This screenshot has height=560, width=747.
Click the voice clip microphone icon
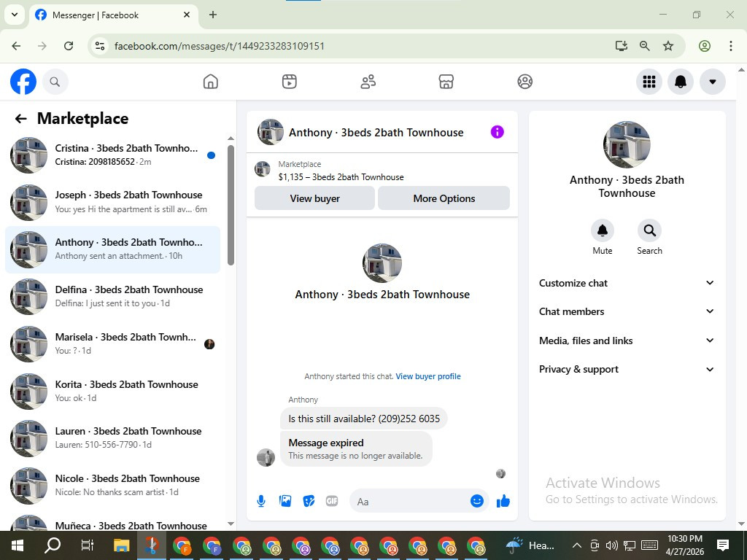coord(261,501)
